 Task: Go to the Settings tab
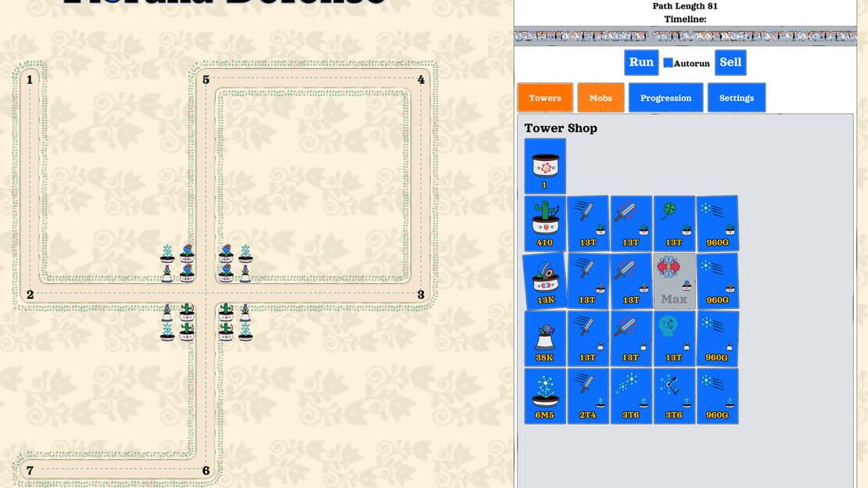[737, 98]
